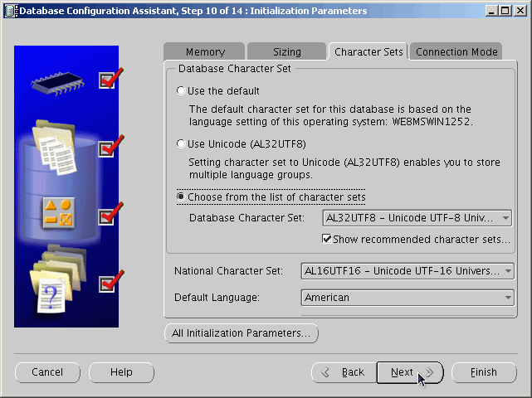Uncheck 'Show recommended character sets' checkbox
532x398 pixels.
point(327,240)
